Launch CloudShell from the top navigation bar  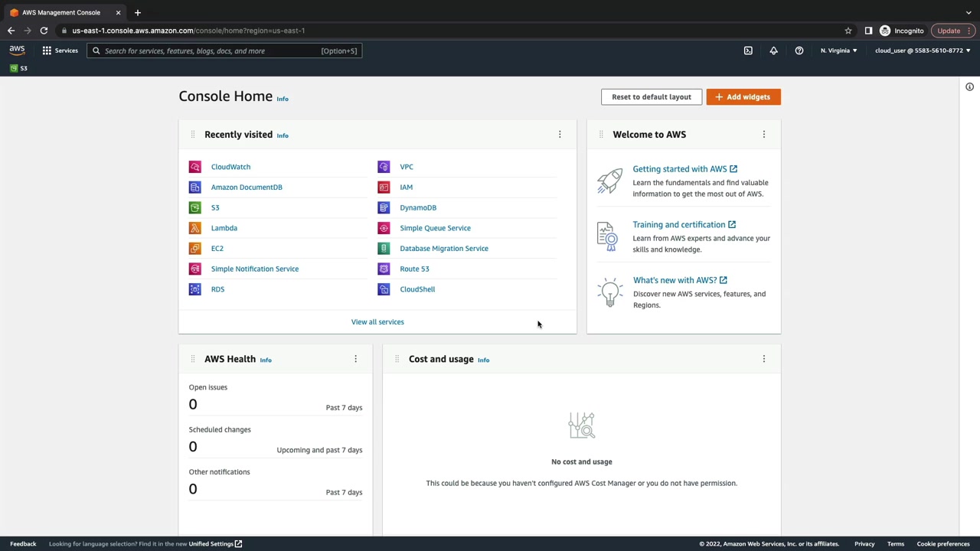(748, 51)
